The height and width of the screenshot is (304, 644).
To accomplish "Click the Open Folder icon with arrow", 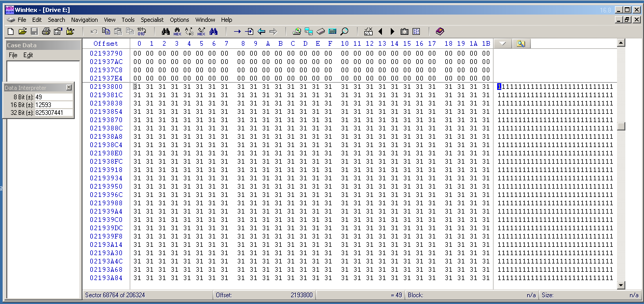I will point(70,31).
